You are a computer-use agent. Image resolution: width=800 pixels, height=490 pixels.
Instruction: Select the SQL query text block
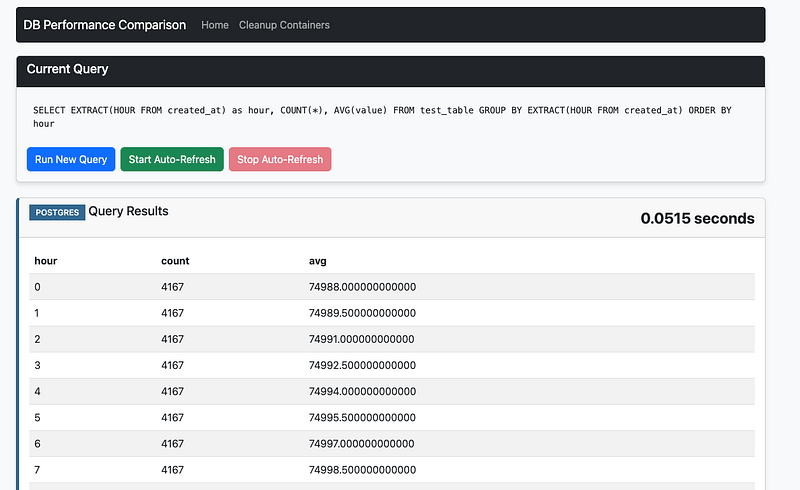tap(383, 117)
